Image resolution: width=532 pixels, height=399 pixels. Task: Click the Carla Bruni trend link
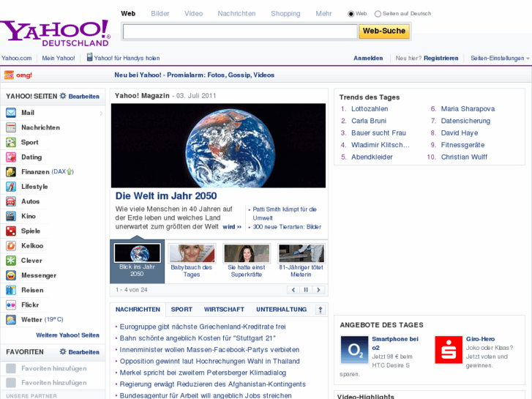369,121
